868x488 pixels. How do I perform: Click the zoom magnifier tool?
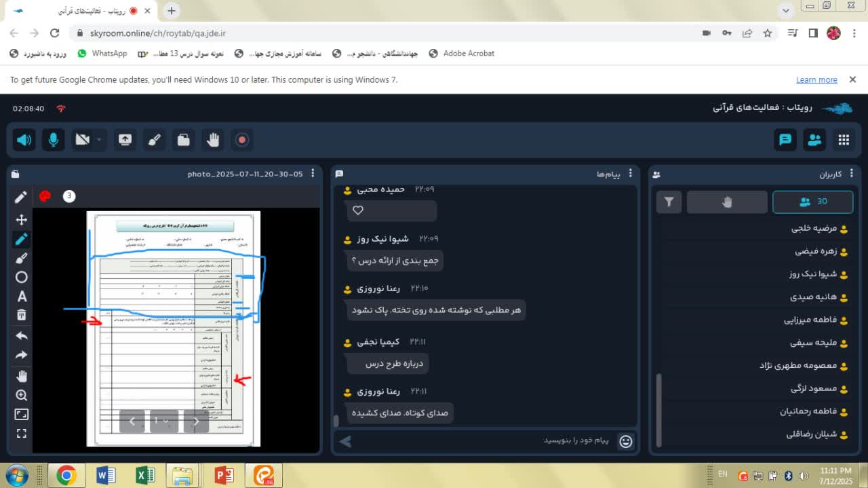click(x=21, y=395)
